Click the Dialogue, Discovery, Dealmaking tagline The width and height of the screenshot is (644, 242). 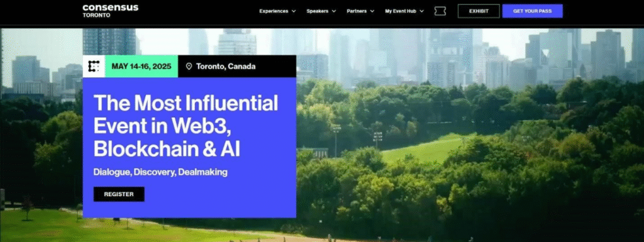tap(160, 172)
